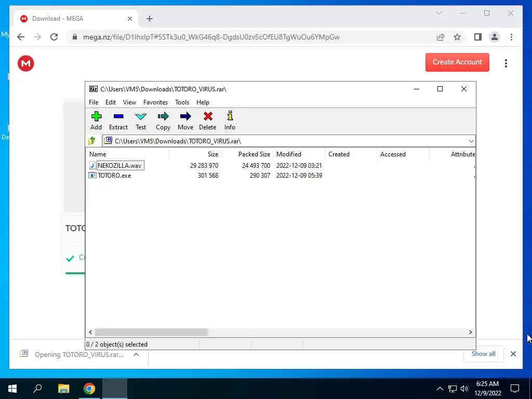Click the horizontal scrollbar thumb
The height and width of the screenshot is (399, 532).
(x=151, y=332)
